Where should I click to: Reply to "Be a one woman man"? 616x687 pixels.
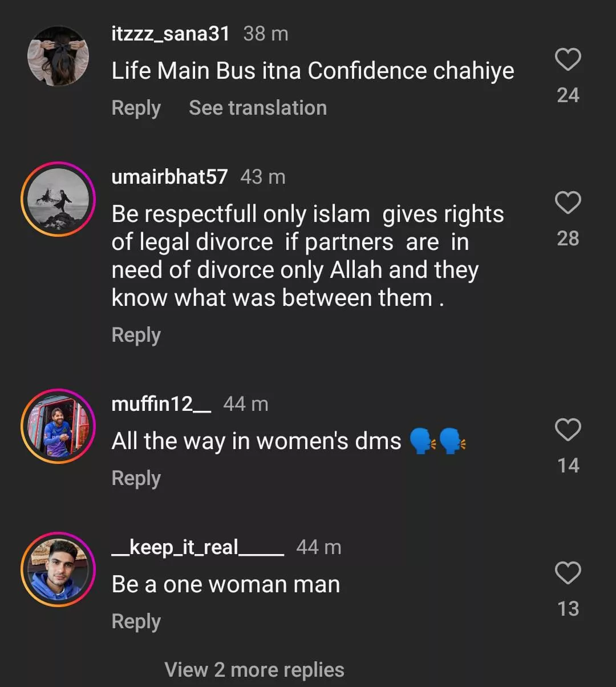coord(136,621)
